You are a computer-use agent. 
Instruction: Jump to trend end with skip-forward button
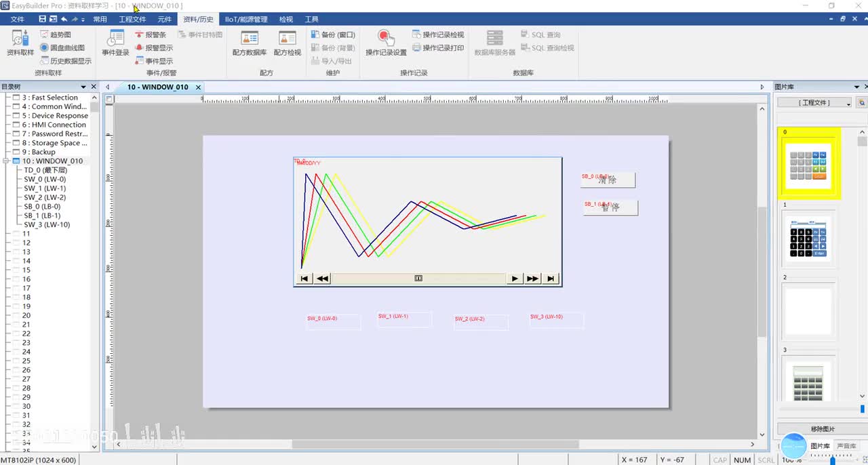pyautogui.click(x=551, y=279)
